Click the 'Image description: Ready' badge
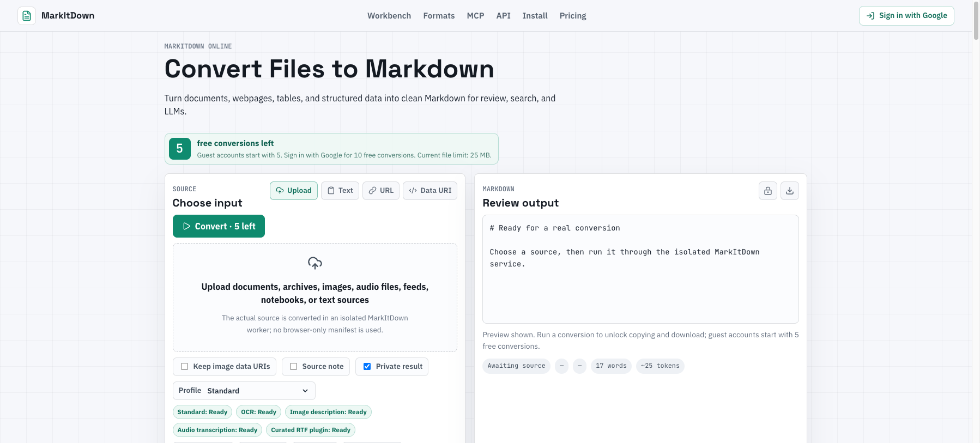The image size is (980, 443). click(328, 412)
